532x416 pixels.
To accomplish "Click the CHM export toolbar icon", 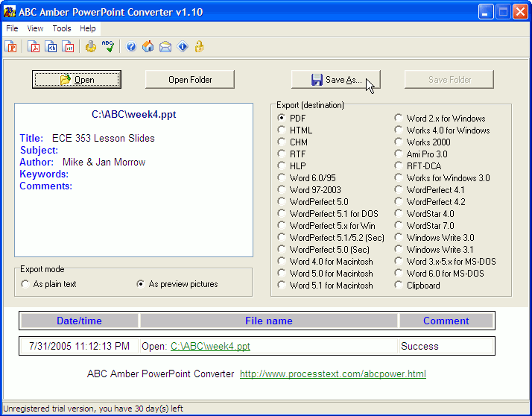I will tap(51, 47).
